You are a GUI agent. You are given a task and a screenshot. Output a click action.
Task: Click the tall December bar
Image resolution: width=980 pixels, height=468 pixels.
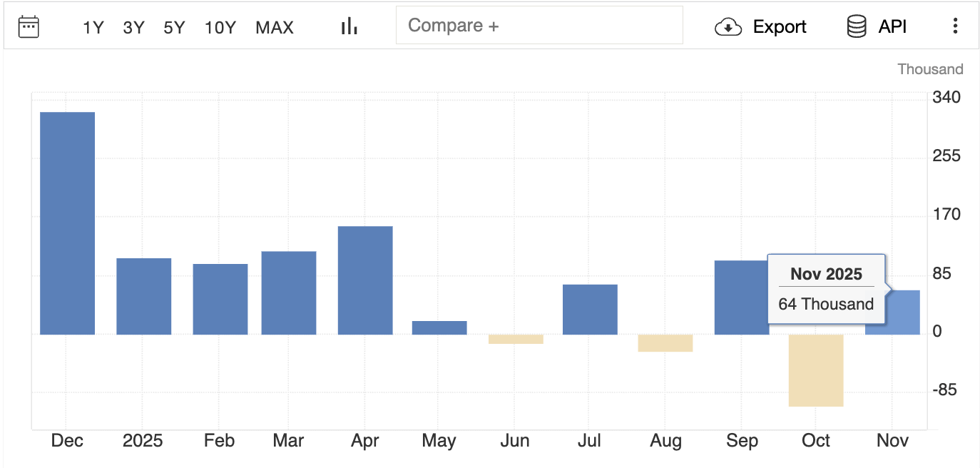(x=67, y=221)
